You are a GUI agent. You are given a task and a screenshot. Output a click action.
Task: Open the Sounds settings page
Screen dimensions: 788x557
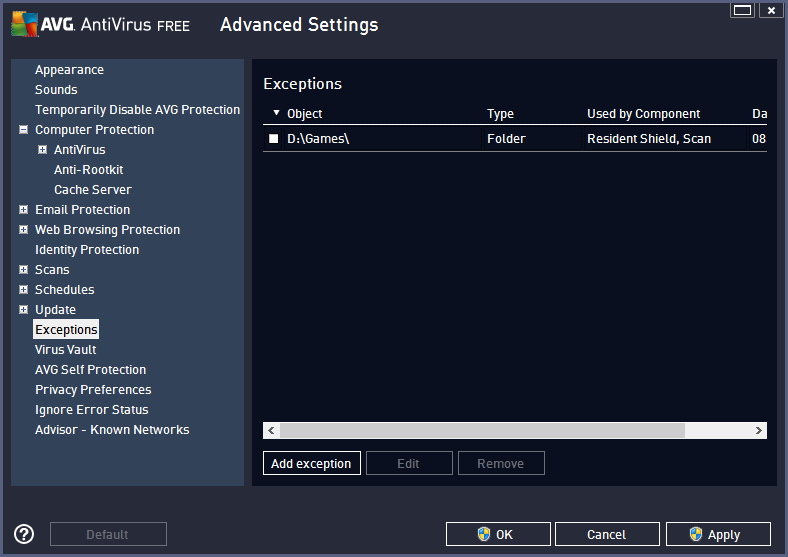point(56,89)
